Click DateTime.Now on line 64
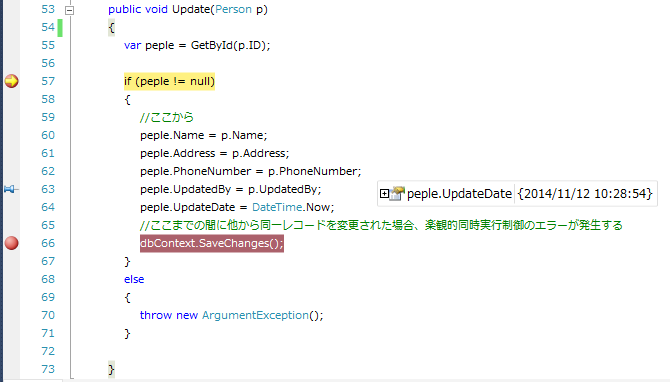 291,207
